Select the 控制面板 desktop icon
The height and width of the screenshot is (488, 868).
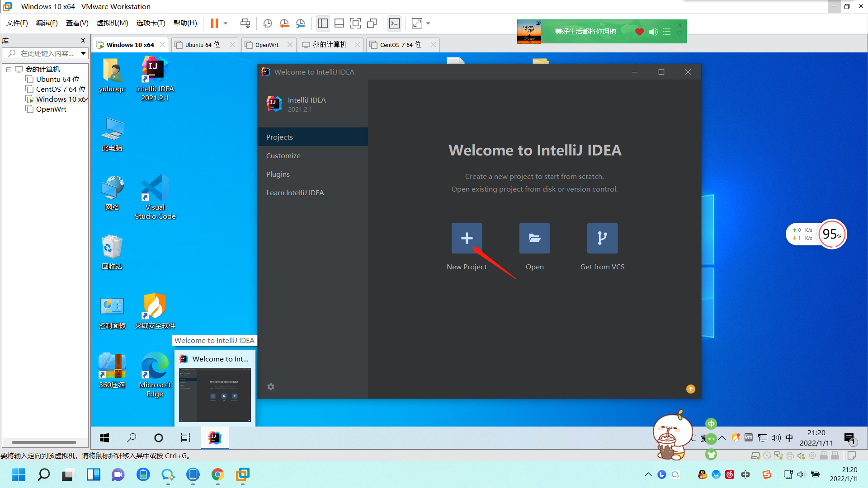coord(112,312)
